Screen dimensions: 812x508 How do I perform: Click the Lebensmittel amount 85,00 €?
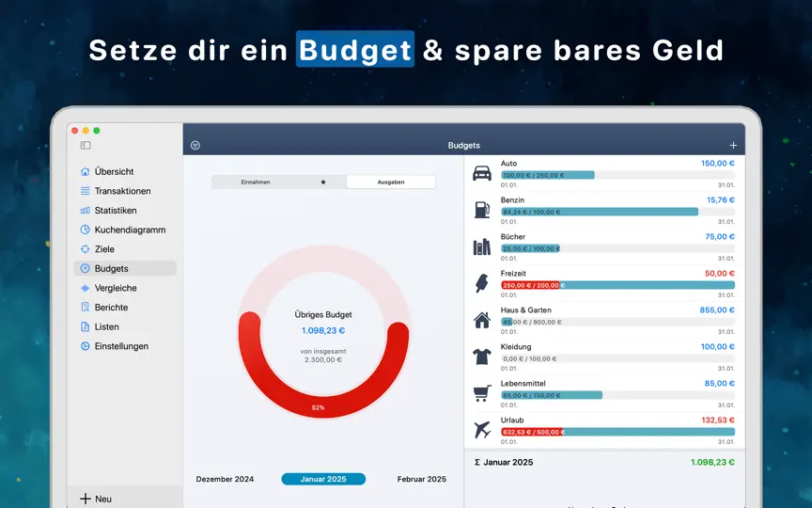point(720,384)
